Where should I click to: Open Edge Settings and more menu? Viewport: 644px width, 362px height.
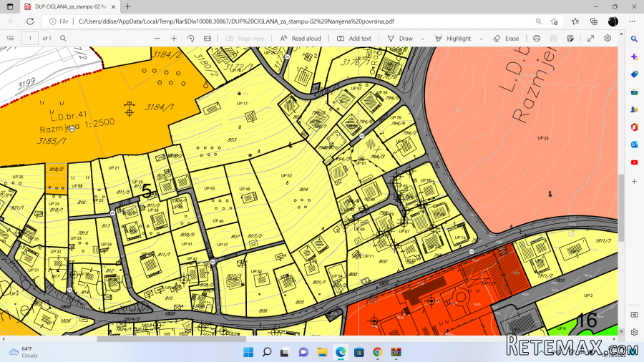pyautogui.click(x=632, y=21)
